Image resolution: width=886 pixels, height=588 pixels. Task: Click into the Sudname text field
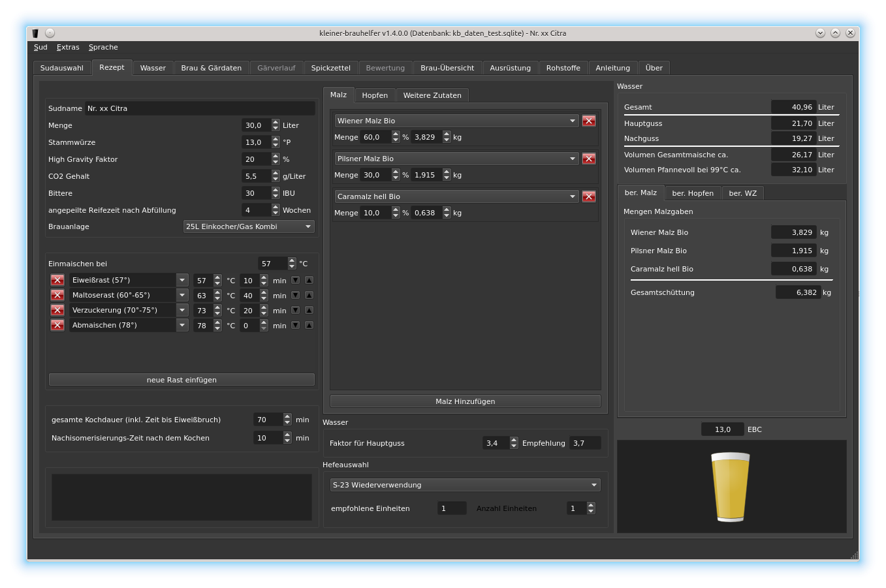coord(199,108)
